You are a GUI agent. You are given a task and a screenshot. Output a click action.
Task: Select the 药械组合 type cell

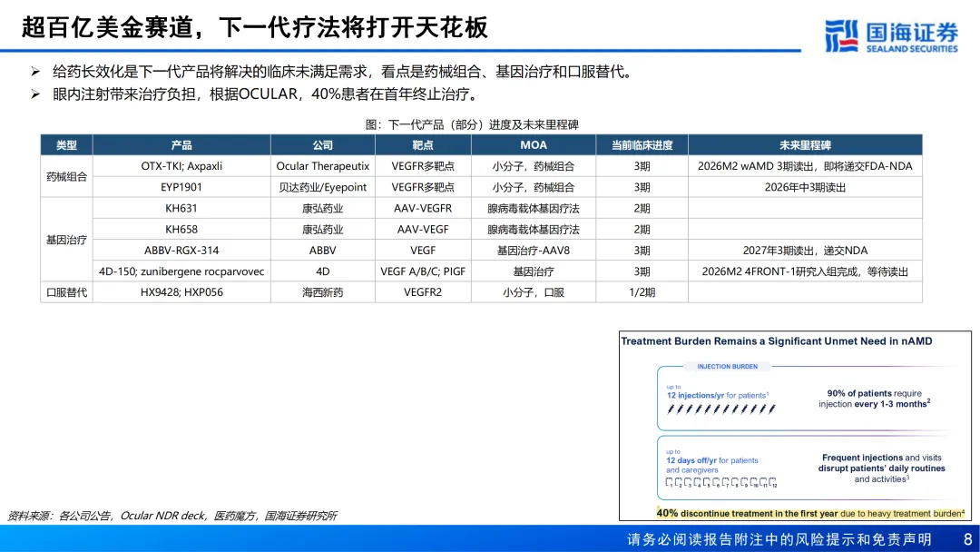(x=67, y=176)
